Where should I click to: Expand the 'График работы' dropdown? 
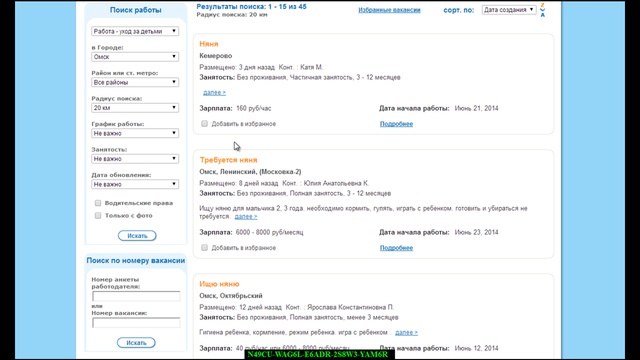pyautogui.click(x=135, y=133)
